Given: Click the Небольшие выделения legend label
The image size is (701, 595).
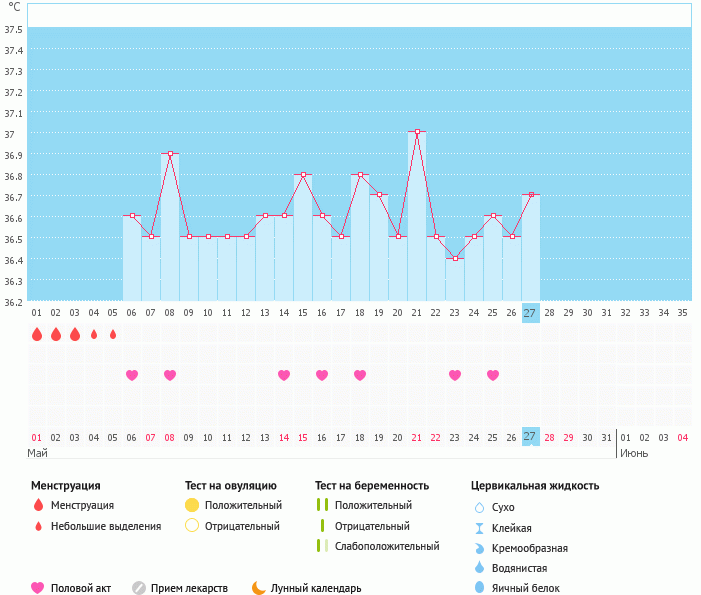Looking at the screenshot, I should click(106, 526).
